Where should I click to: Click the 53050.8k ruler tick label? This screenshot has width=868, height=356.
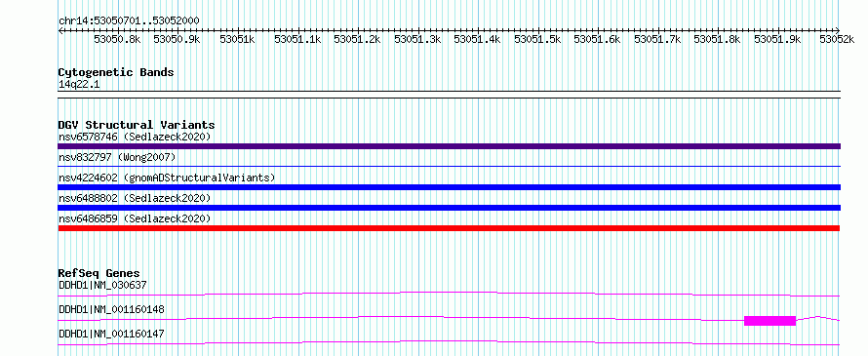point(117,39)
